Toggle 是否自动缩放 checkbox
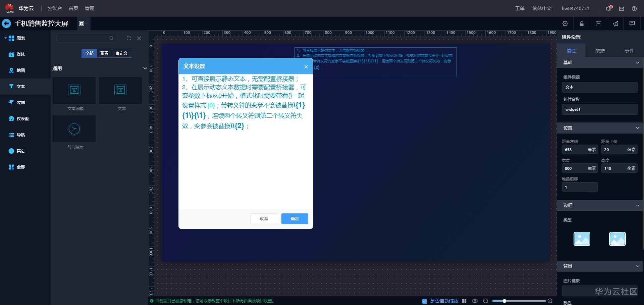 (x=425, y=301)
